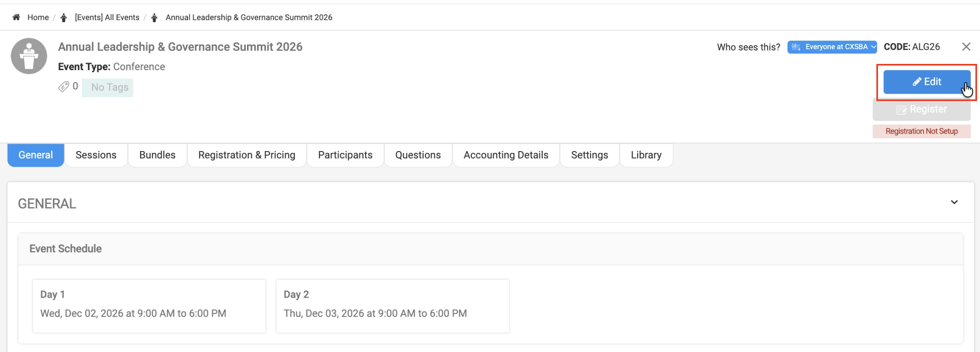This screenshot has width=980, height=352.
Task: Click the Home breadcrumb link
Action: [x=38, y=18]
